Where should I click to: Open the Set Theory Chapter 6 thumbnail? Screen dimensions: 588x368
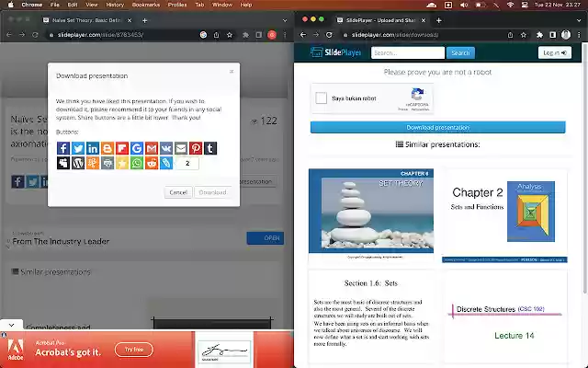pyautogui.click(x=371, y=214)
